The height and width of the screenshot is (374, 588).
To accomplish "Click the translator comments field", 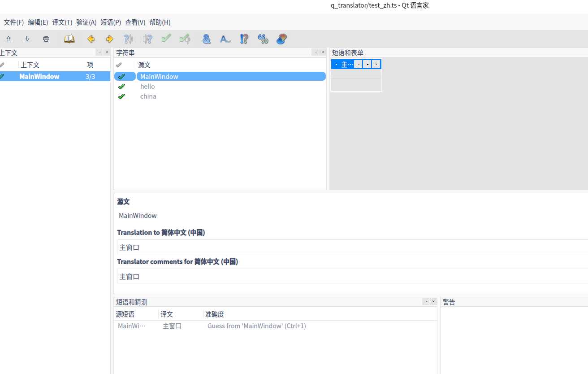I will tap(352, 276).
